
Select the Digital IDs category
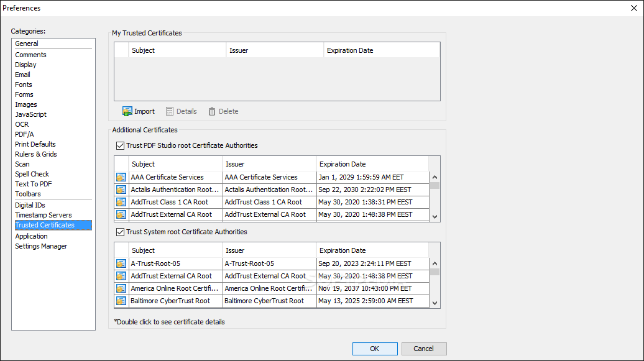point(30,205)
